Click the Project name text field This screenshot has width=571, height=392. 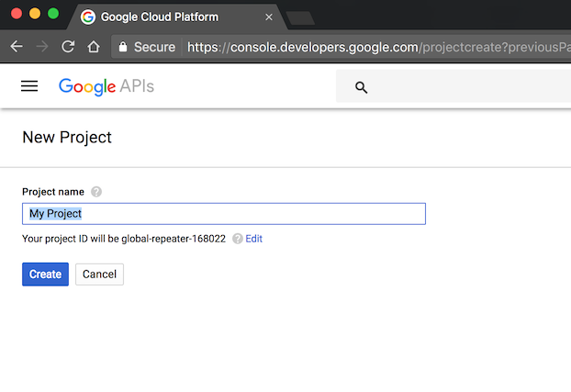[x=223, y=214]
